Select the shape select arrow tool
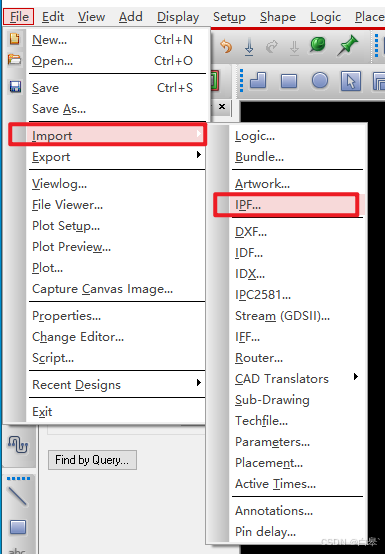 pos(351,81)
